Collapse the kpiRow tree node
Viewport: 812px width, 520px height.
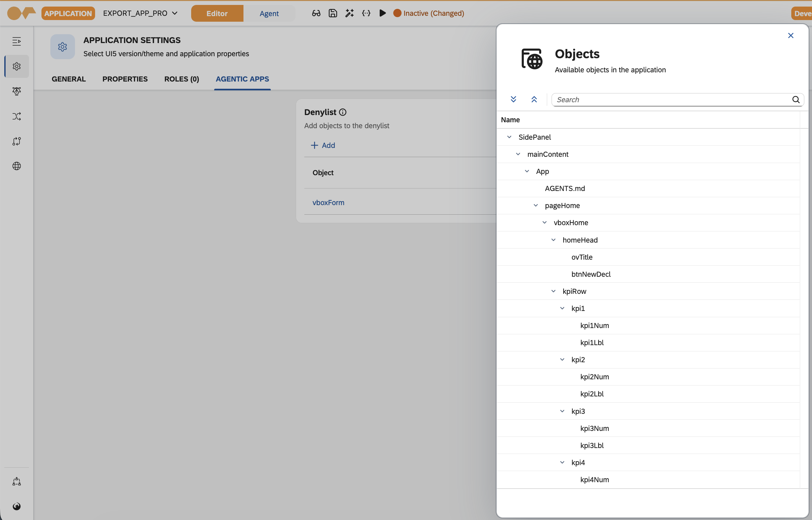(553, 291)
